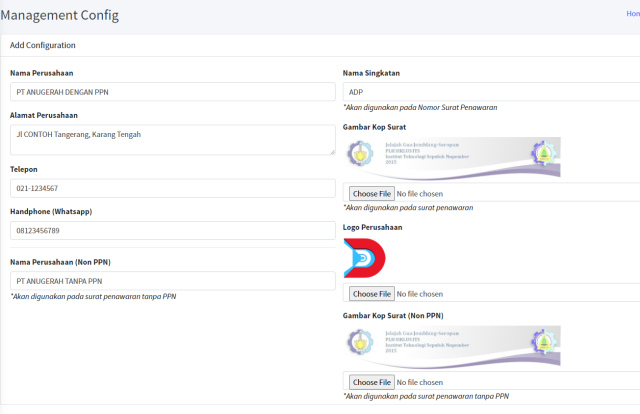Click the Logo Perusahaan image

pyautogui.click(x=364, y=259)
